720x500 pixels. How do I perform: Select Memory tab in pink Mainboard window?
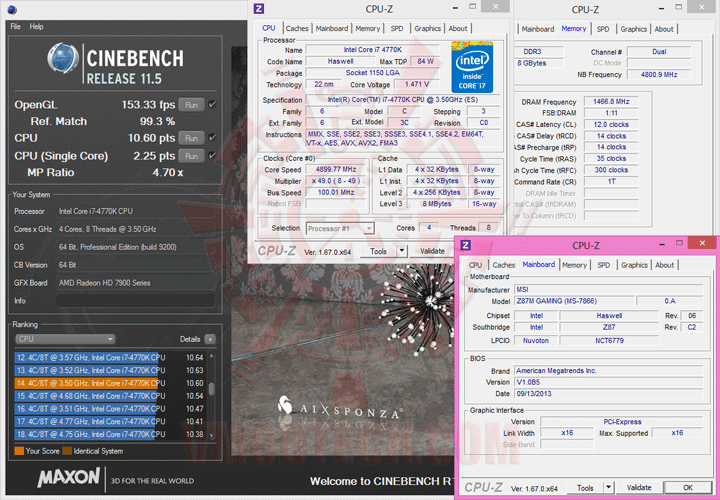coord(574,265)
